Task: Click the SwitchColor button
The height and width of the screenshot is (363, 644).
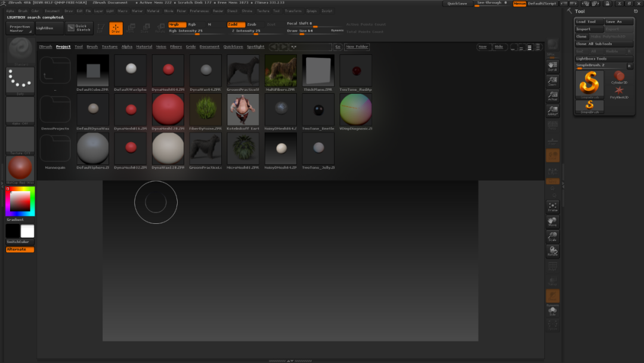Action: click(x=20, y=242)
